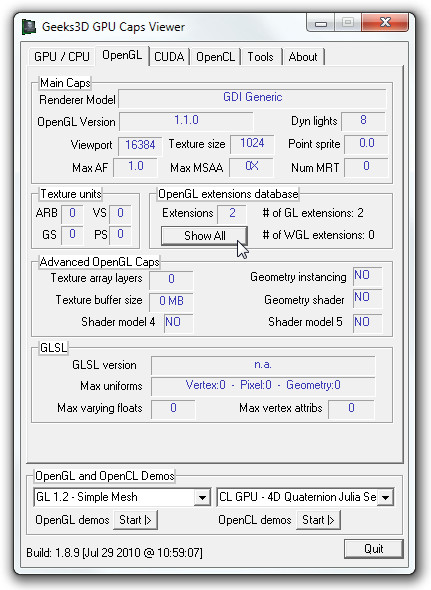Image resolution: width=431 pixels, height=590 pixels.
Task: Select the Texture size value 1024
Action: click(252, 144)
